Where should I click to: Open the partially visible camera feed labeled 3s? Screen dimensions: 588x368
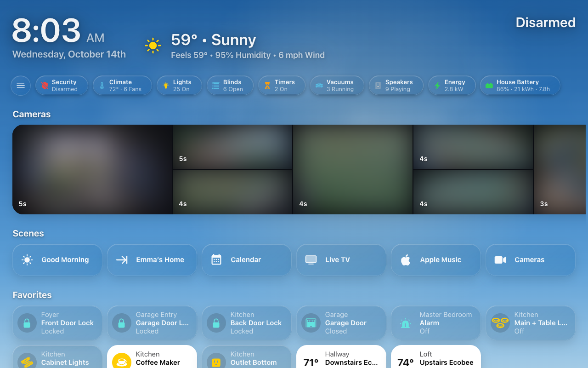(x=560, y=169)
